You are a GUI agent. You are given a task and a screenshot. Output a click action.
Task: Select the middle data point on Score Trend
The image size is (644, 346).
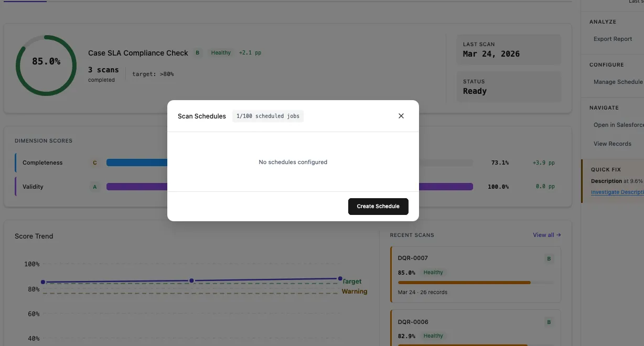(192, 280)
